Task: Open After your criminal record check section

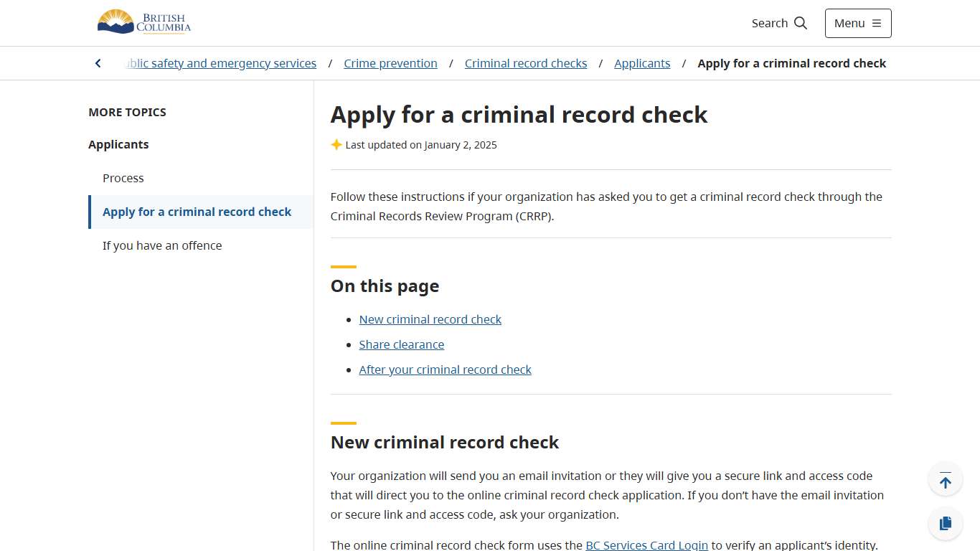Action: coord(445,369)
